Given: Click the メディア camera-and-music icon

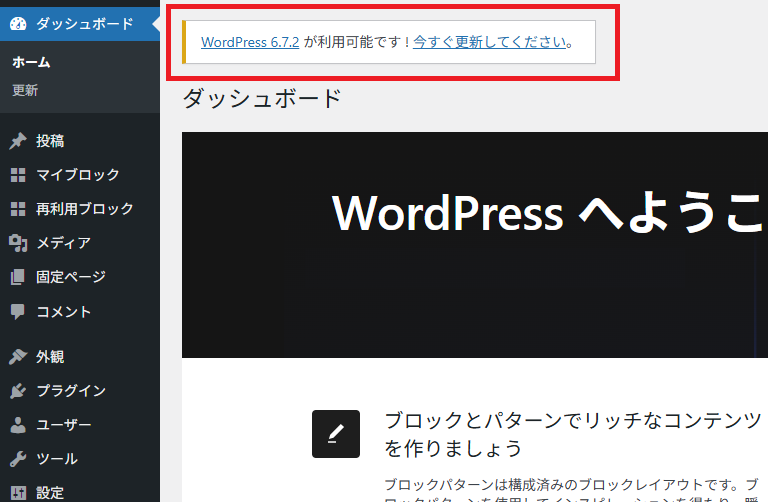Looking at the screenshot, I should [17, 243].
